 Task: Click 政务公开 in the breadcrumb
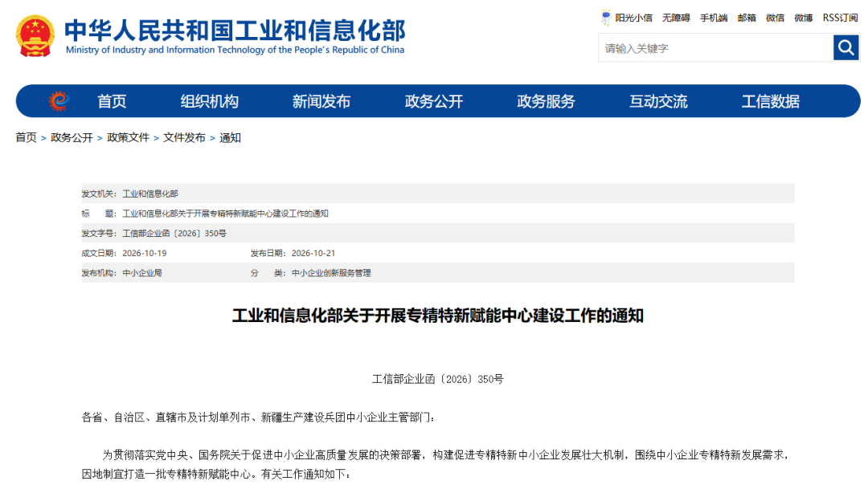(72, 138)
